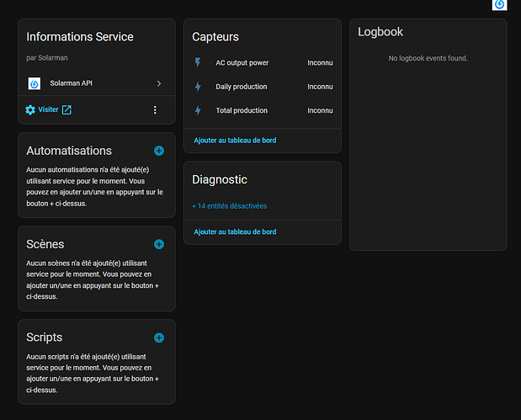Image resolution: width=521 pixels, height=420 pixels.
Task: Click the Daily production lightning icon
Action: (198, 87)
